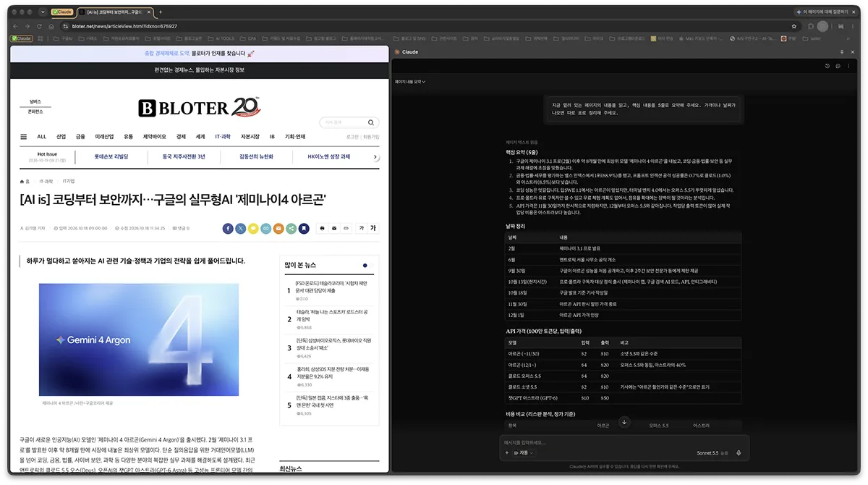Open a new browser tab
Image resolution: width=868 pixels, height=485 pixels.
(x=161, y=12)
